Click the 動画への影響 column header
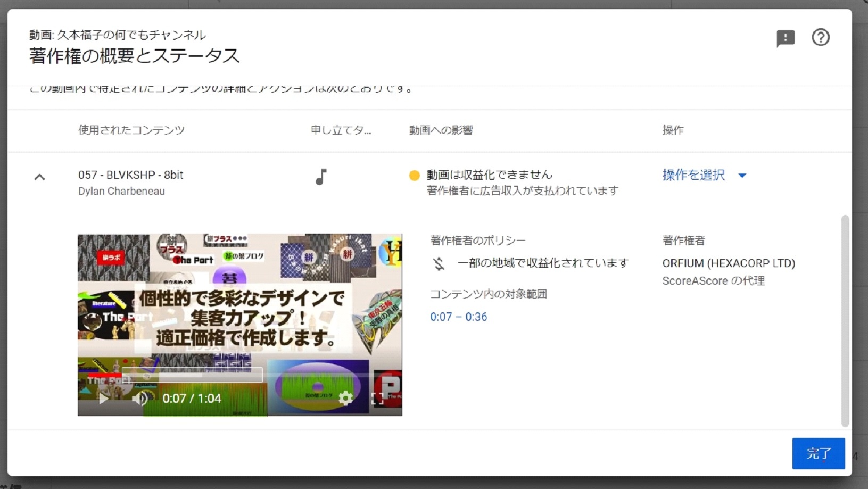This screenshot has width=868, height=489. [441, 130]
